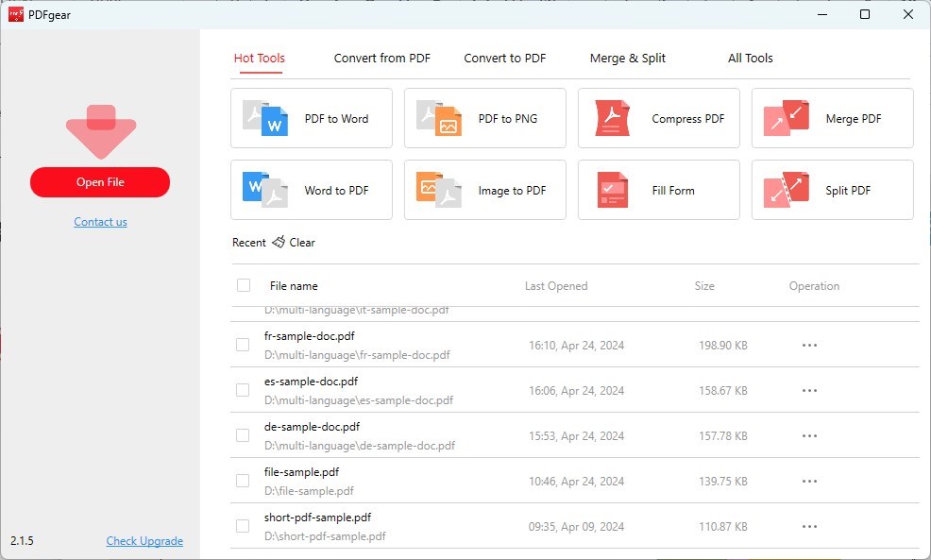Viewport: 931px width, 560px height.
Task: Open the operations menu for de-sample-doc.pdf
Action: coord(809,435)
